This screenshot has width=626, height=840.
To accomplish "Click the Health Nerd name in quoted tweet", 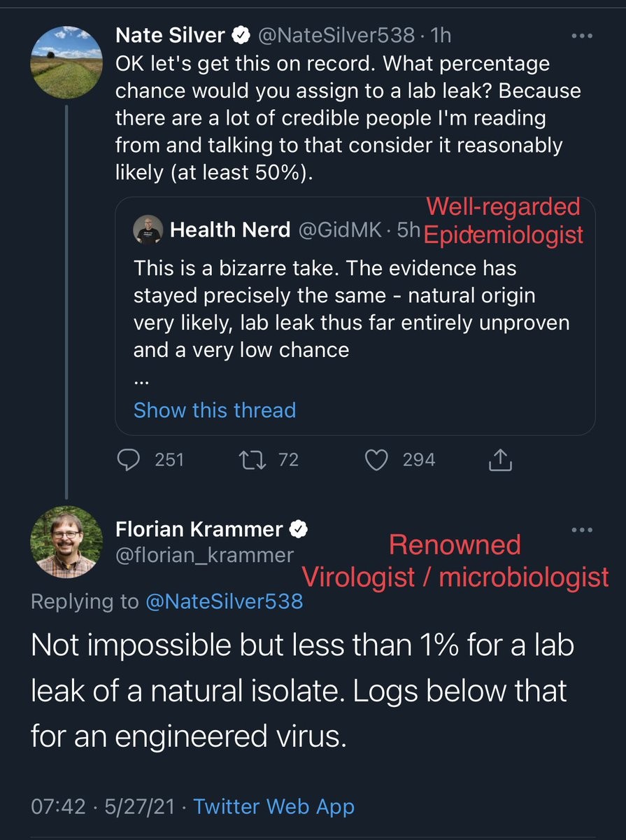I will 230,230.
